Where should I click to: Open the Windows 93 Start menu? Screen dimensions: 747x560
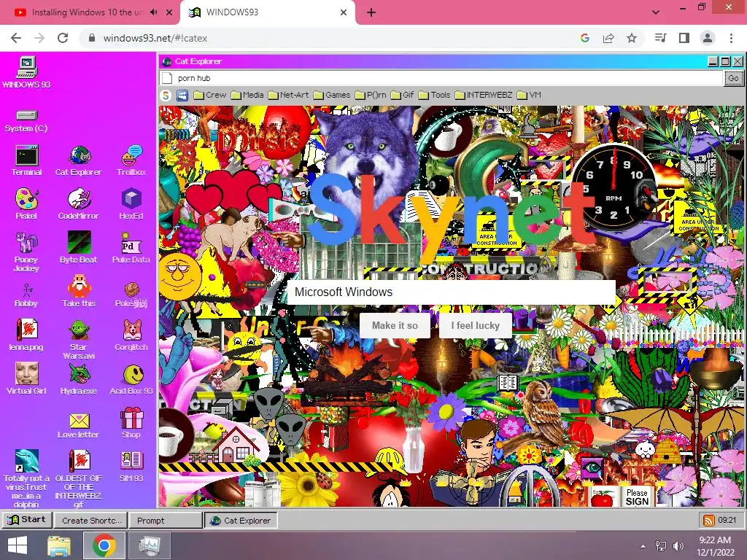27,519
